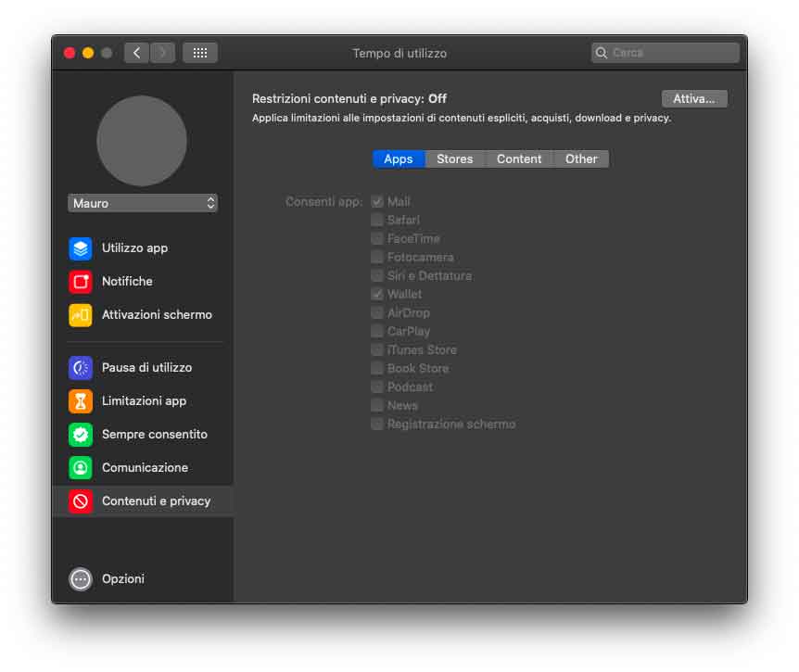The image size is (799, 672).
Task: Select the red Notifiche icon
Action: (81, 282)
